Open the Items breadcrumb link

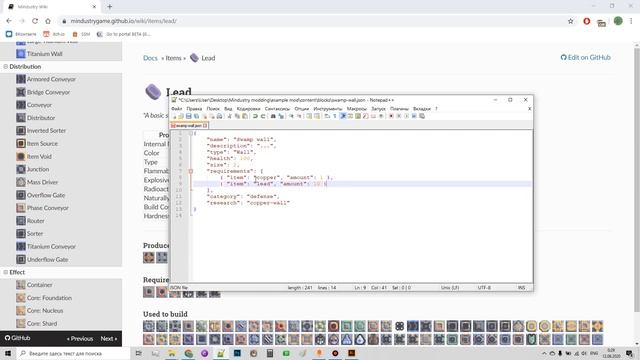pyautogui.click(x=173, y=58)
